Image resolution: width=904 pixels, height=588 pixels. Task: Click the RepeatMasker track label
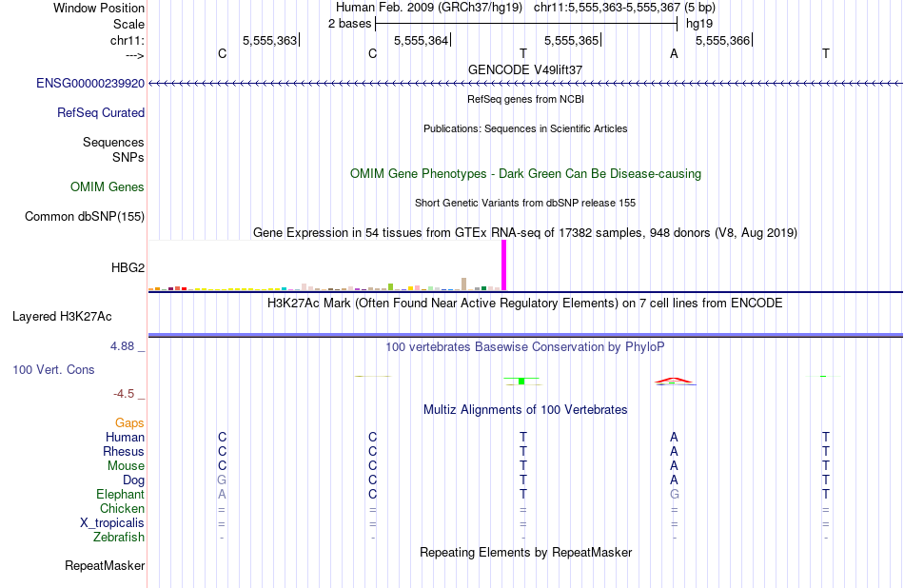[105, 565]
